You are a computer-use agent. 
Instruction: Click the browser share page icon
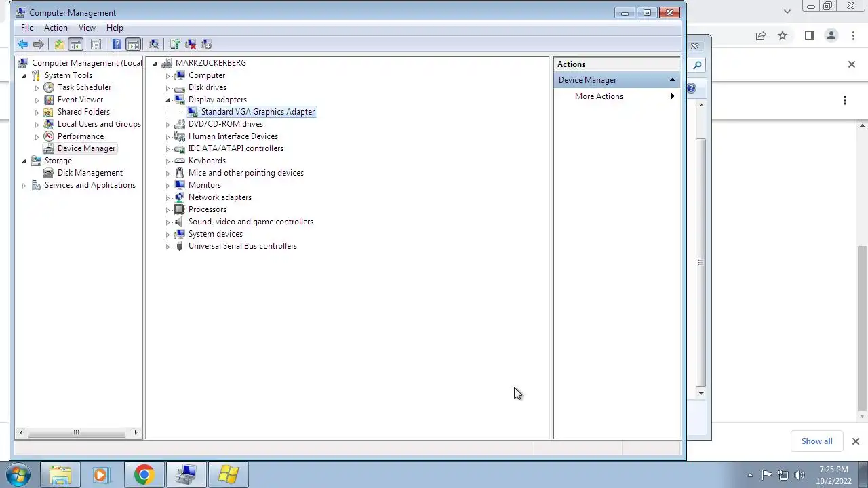[x=761, y=36]
